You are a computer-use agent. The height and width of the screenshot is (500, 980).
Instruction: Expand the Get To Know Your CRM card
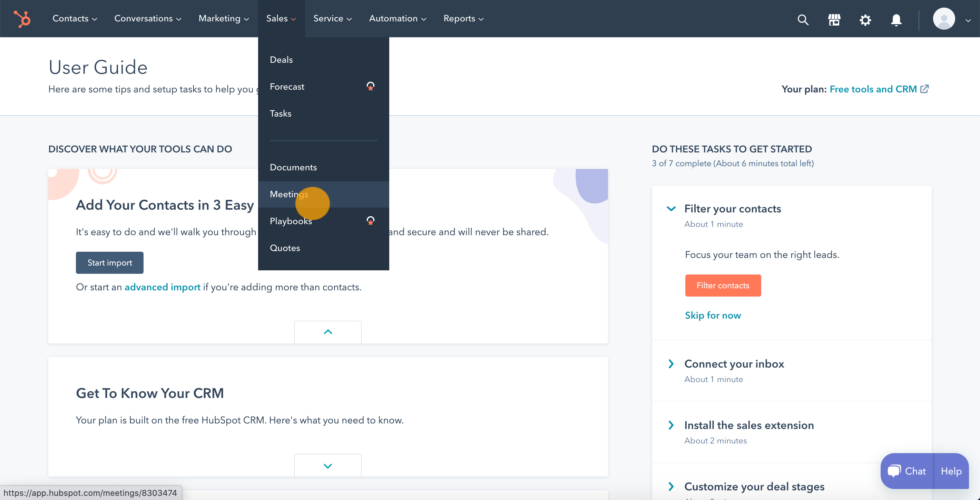[x=327, y=466]
